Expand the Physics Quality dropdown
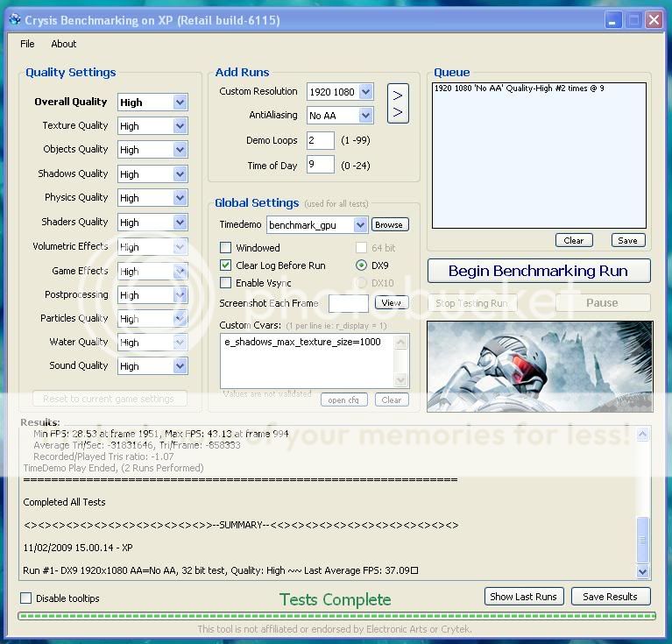The image size is (672, 644). 180,197
